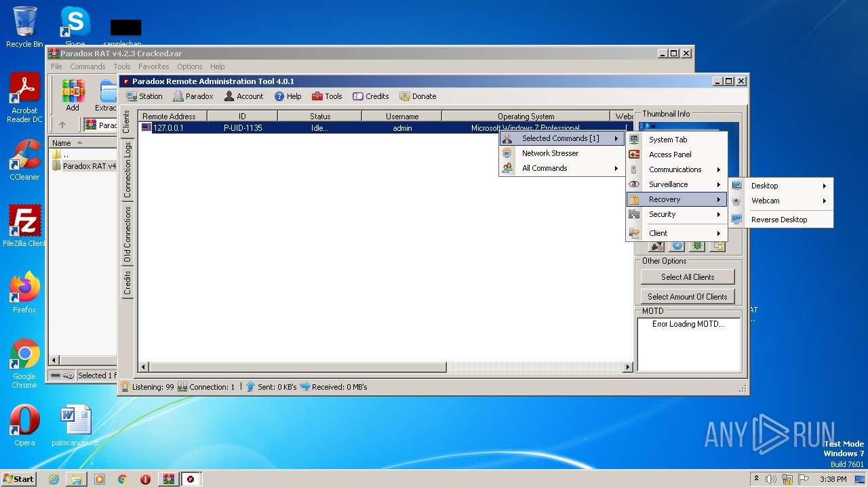Open Options menu in WinRAR window
Image resolution: width=868 pixels, height=488 pixels.
(190, 66)
